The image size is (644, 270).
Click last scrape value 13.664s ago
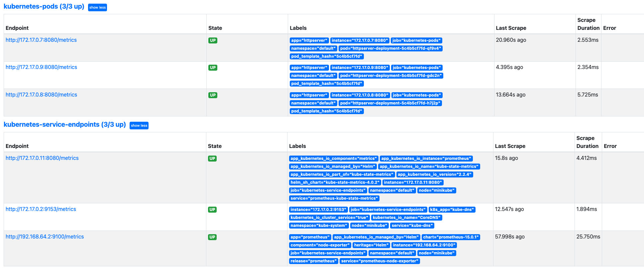(511, 95)
